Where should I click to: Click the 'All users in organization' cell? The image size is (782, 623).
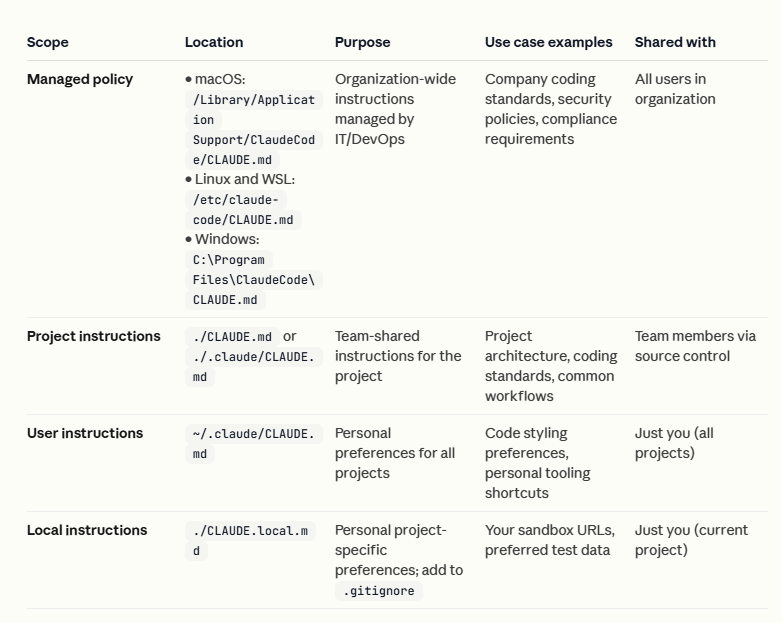coord(675,89)
